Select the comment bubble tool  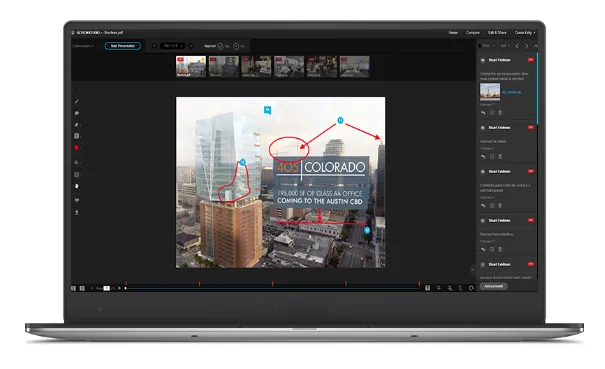tap(77, 113)
